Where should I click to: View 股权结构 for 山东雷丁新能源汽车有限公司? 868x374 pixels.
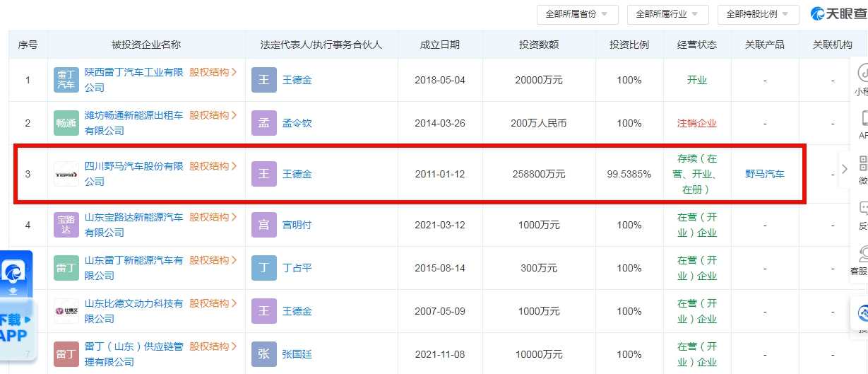tap(213, 260)
